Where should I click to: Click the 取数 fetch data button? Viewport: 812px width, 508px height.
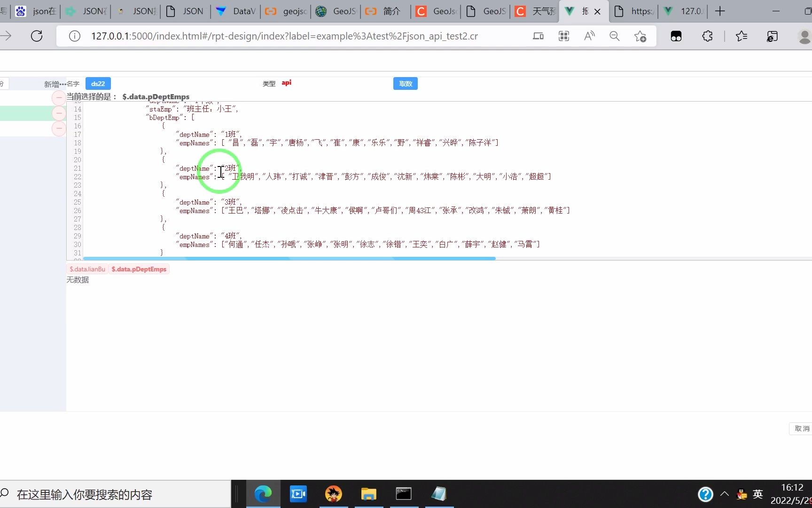[x=406, y=84]
